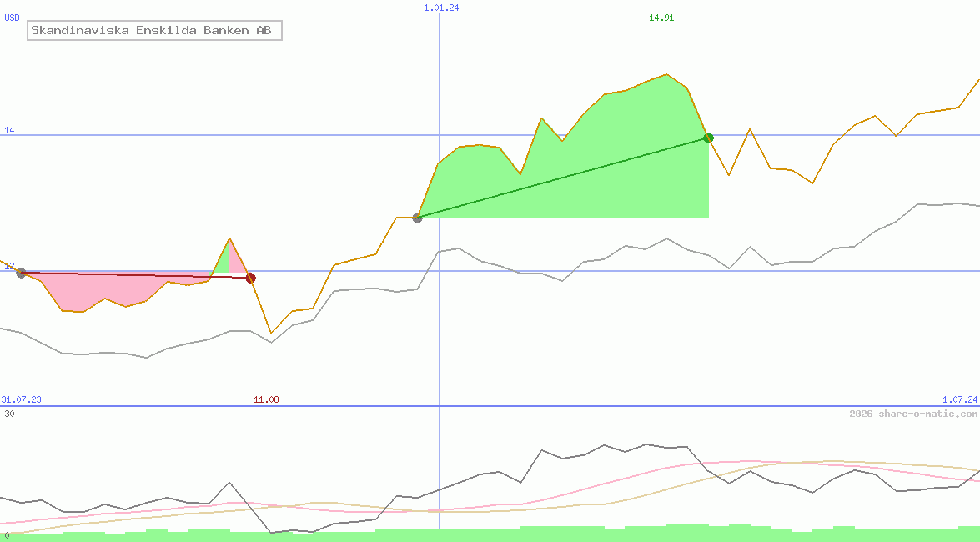Click the green 14.91 peak value label

point(661,18)
